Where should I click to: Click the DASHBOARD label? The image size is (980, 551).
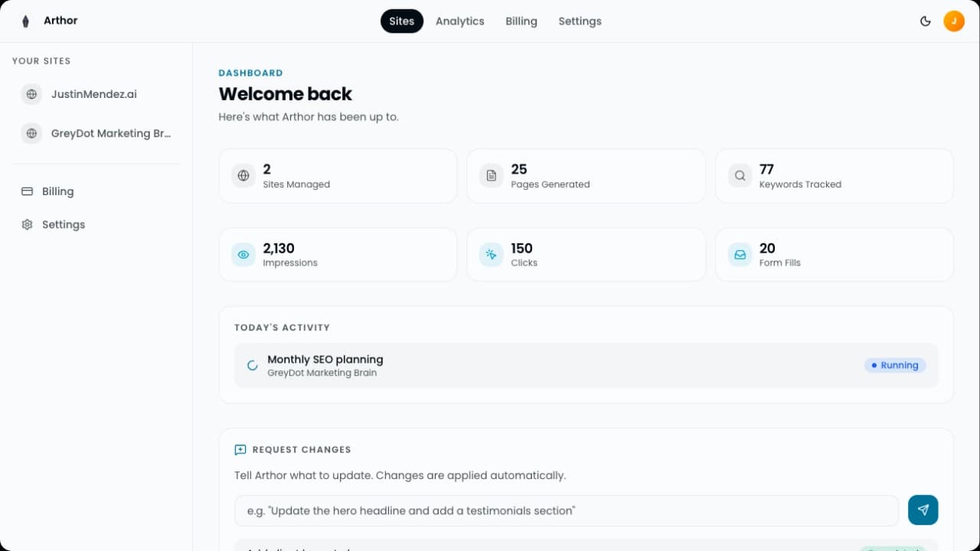(251, 73)
